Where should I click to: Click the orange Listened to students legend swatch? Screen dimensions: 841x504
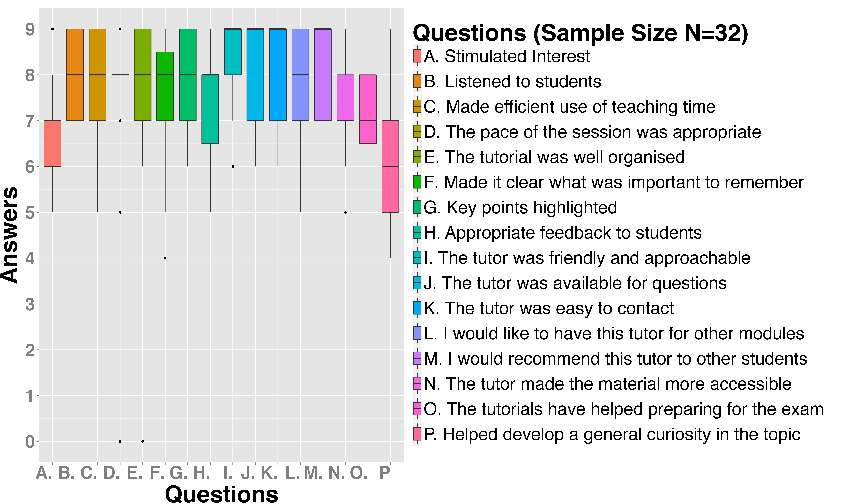point(417,81)
